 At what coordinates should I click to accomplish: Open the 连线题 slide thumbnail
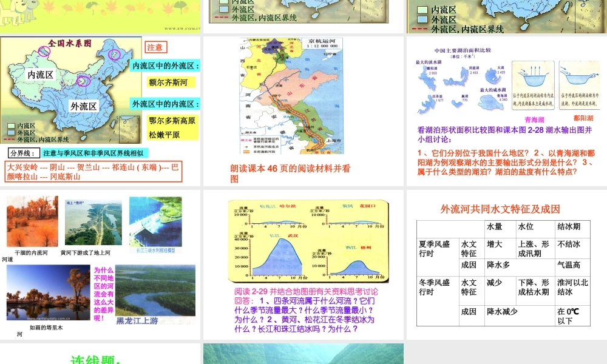pos(100,354)
